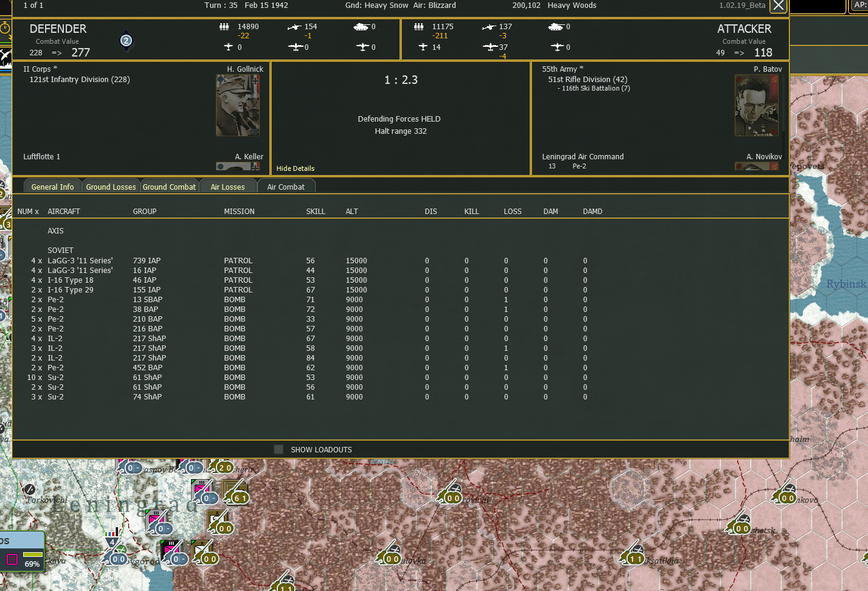View the Air Combat tab
The image size is (868, 591).
[286, 186]
